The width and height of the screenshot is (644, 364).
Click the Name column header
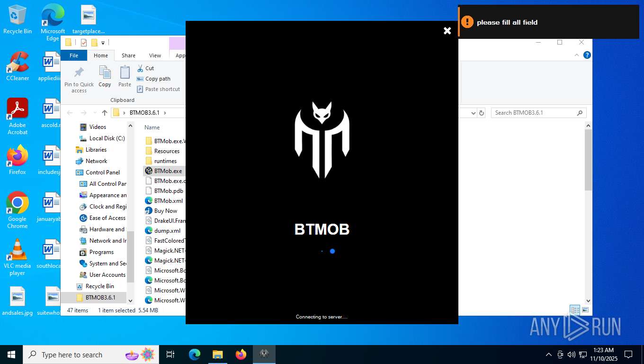click(152, 127)
